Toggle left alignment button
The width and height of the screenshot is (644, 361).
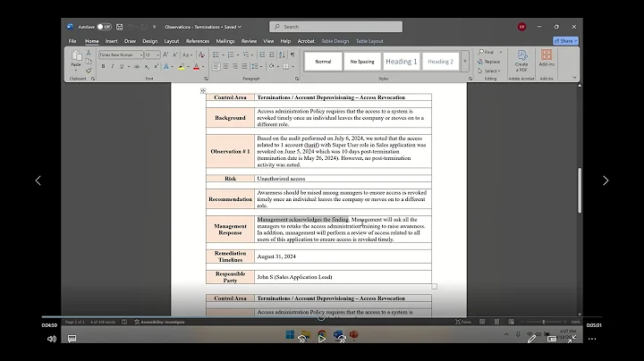click(216, 66)
